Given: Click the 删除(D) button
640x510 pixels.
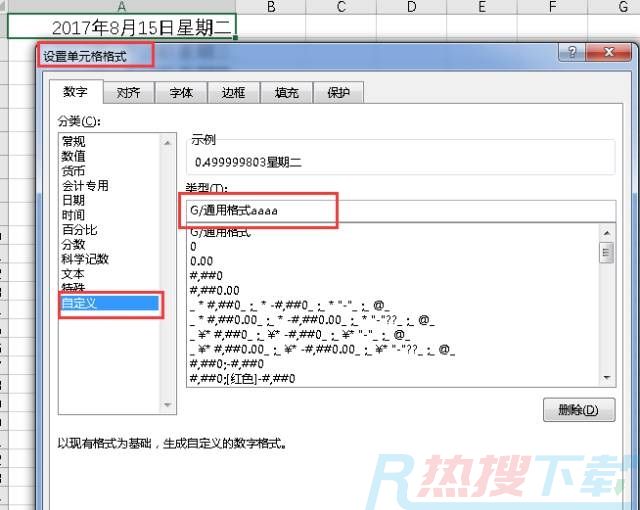Looking at the screenshot, I should [x=579, y=410].
